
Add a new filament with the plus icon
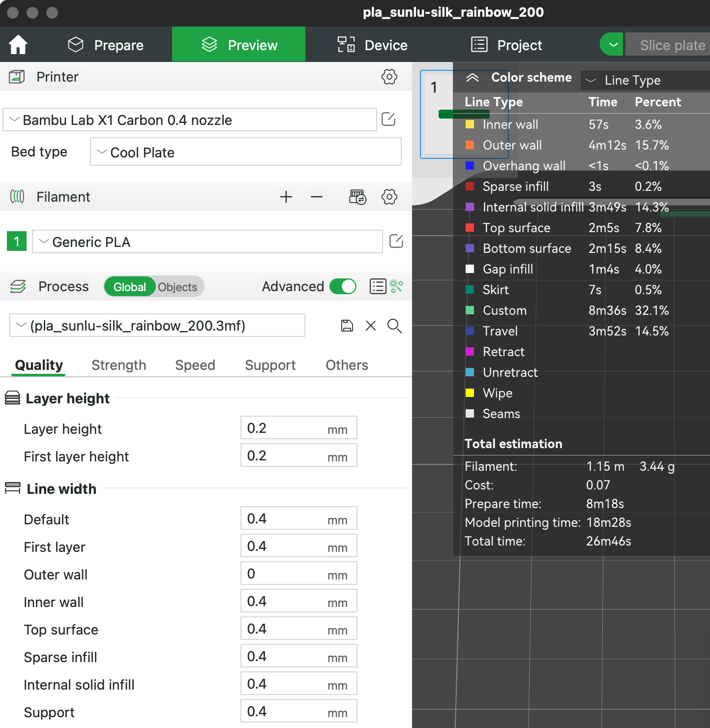pos(286,197)
